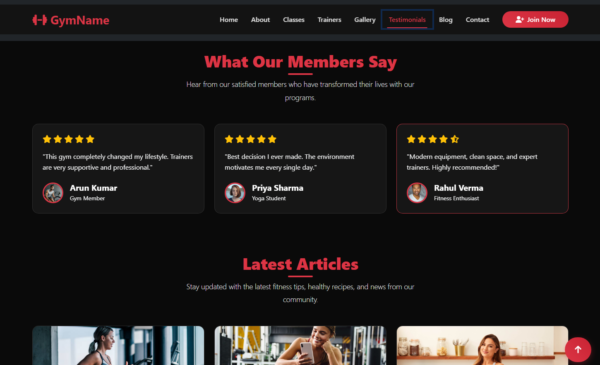Click the 'Stay updated with the latest fitness tips' subtitle
The height and width of the screenshot is (365, 600).
click(300, 293)
